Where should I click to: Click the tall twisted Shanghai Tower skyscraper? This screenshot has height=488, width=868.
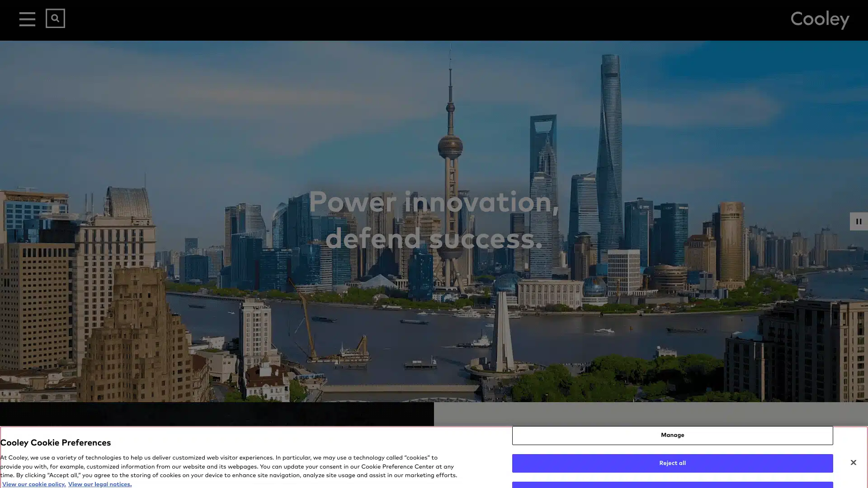(610, 136)
